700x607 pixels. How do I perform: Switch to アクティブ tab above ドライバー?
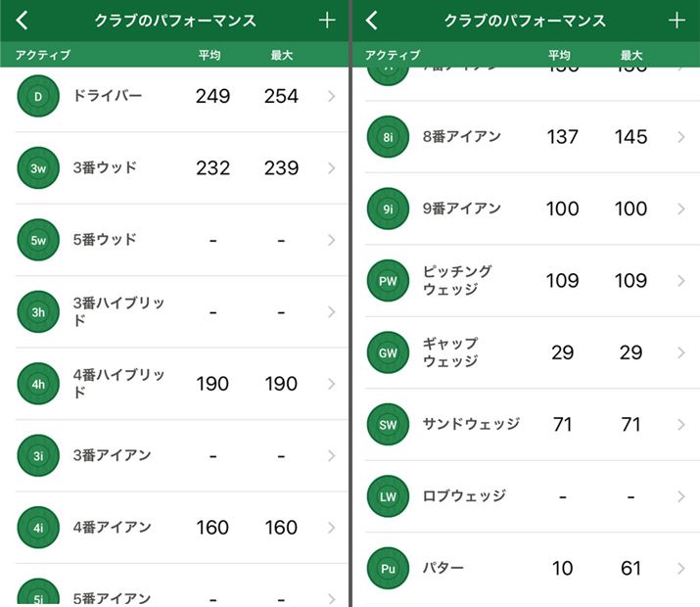[42, 55]
